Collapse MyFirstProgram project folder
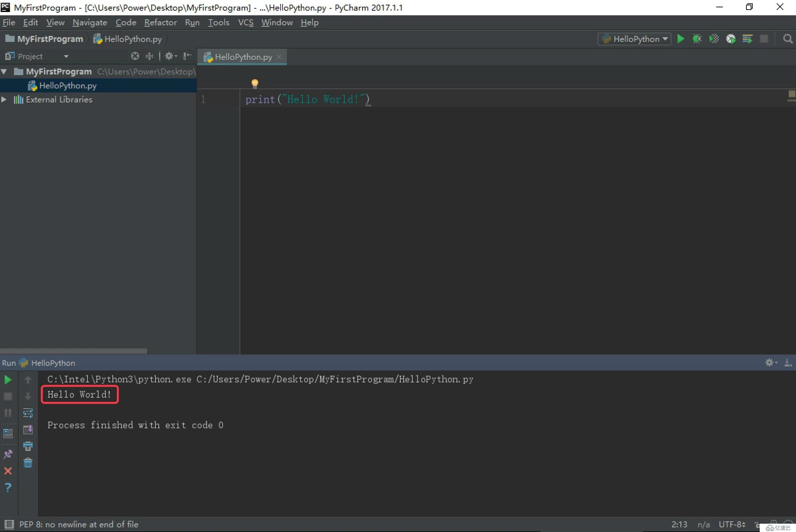 4,71
